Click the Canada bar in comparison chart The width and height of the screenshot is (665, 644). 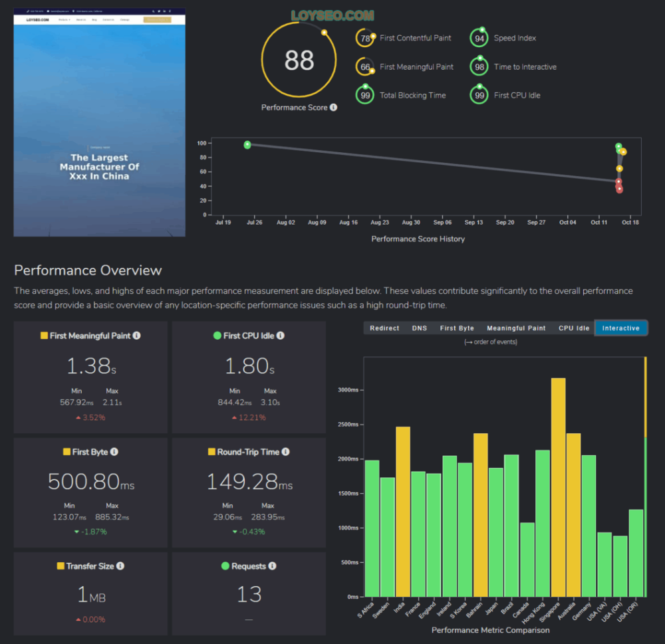pos(527,560)
